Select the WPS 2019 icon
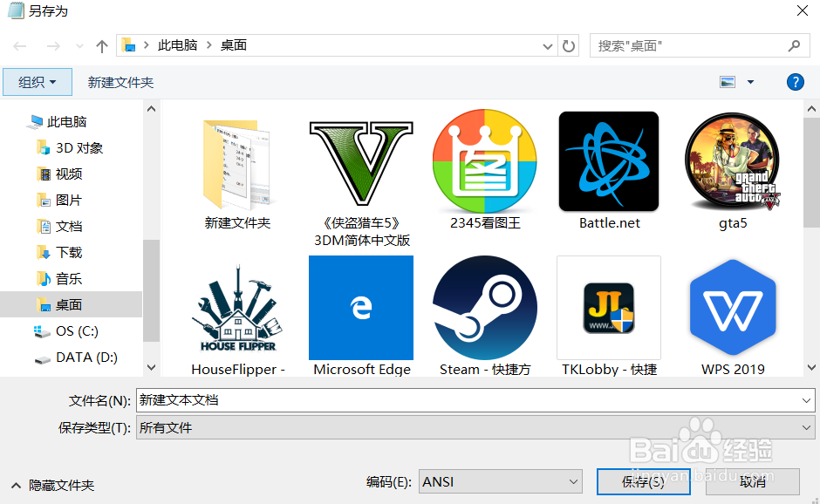Image resolution: width=820 pixels, height=504 pixels. (x=733, y=308)
